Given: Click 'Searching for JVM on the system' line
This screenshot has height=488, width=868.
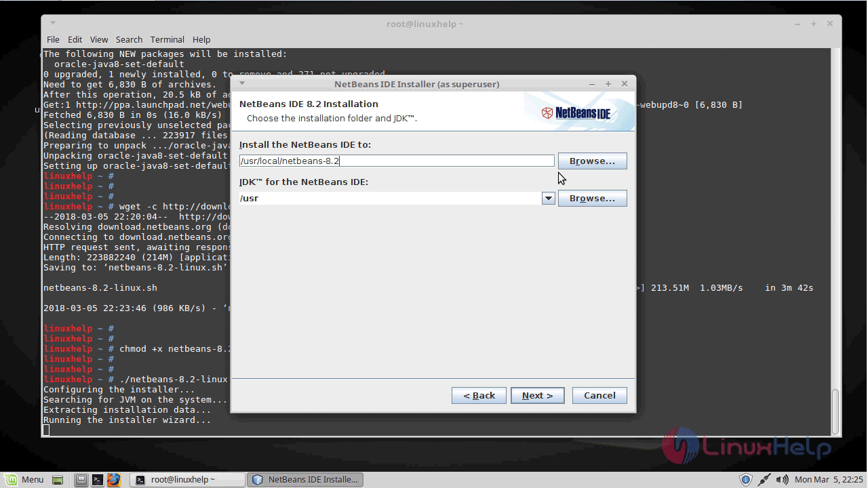Looking at the screenshot, I should 136,399.
